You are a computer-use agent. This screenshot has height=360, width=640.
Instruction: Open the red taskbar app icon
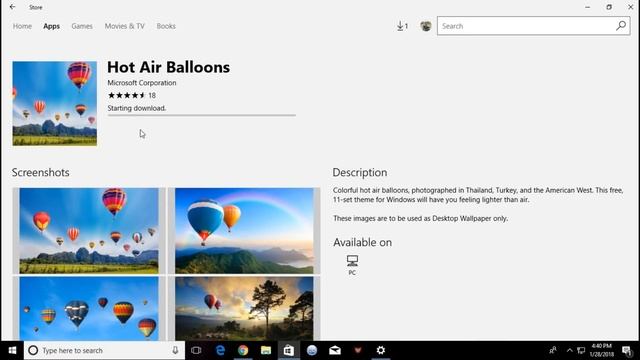358,350
